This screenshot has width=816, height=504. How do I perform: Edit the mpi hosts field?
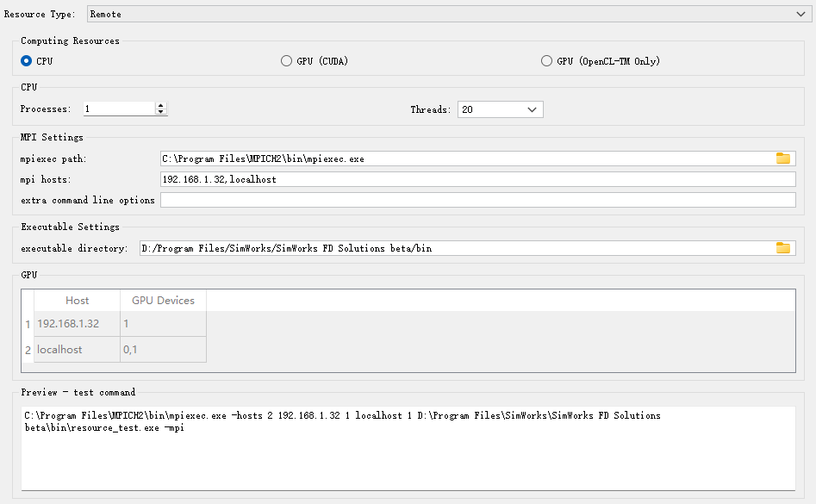tap(477, 179)
